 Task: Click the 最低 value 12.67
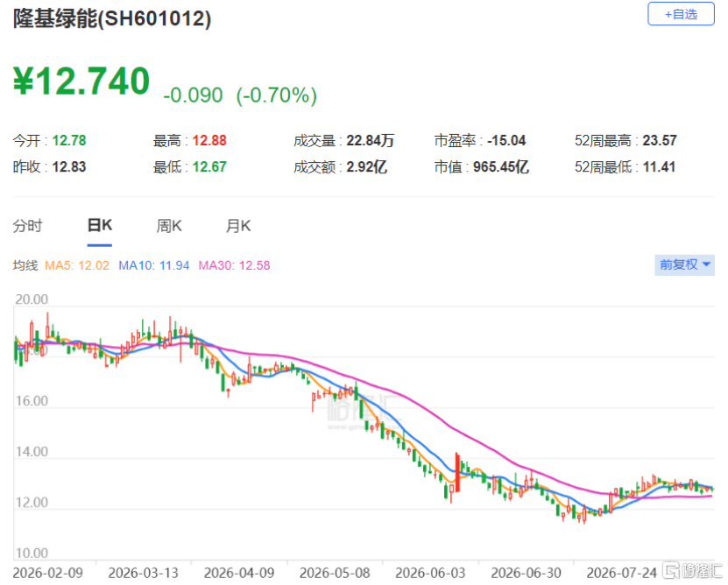[209, 166]
